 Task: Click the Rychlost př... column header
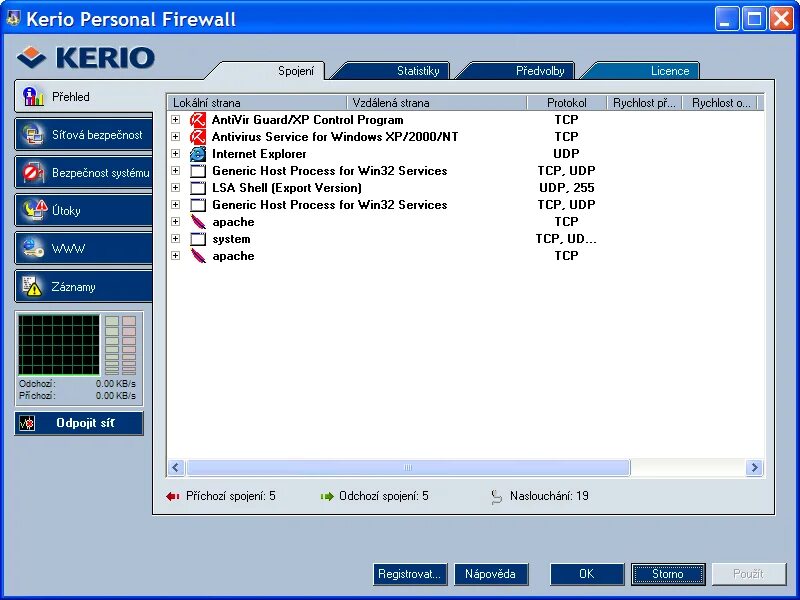[x=644, y=103]
